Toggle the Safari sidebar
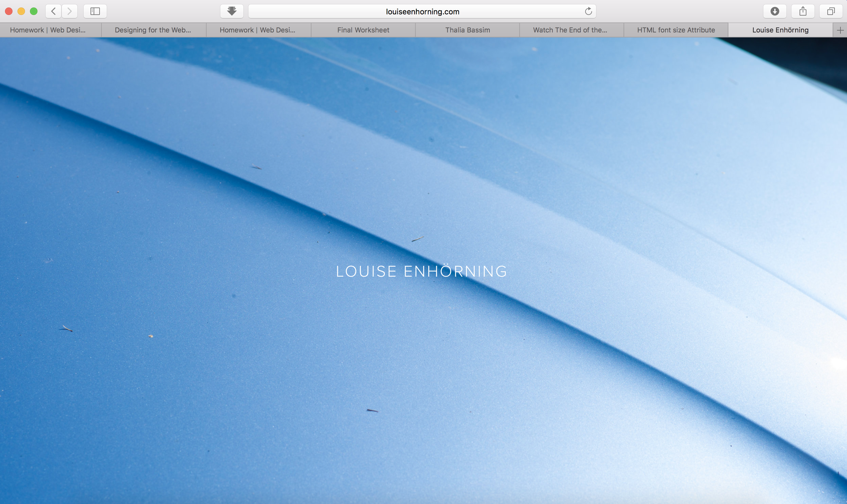Viewport: 847px width, 504px height. [95, 11]
